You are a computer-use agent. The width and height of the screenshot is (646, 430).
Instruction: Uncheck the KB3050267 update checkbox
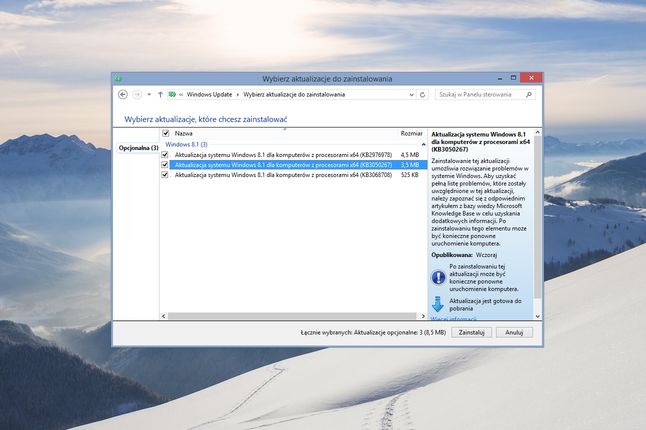pyautogui.click(x=165, y=165)
